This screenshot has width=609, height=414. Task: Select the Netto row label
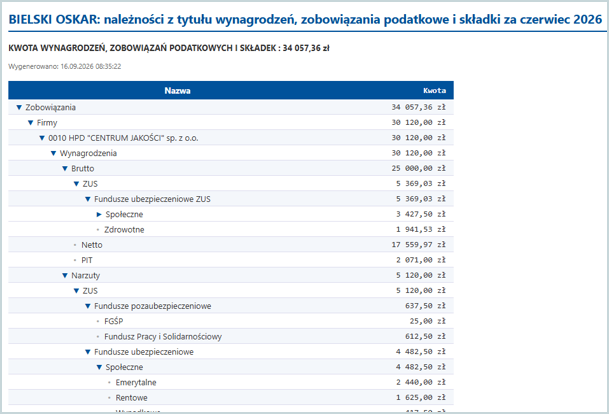point(92,245)
